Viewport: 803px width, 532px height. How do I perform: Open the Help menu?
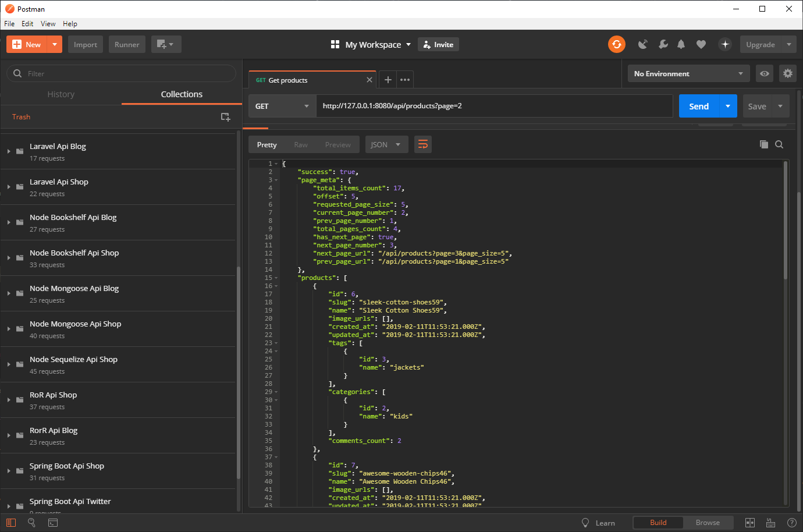click(x=70, y=24)
